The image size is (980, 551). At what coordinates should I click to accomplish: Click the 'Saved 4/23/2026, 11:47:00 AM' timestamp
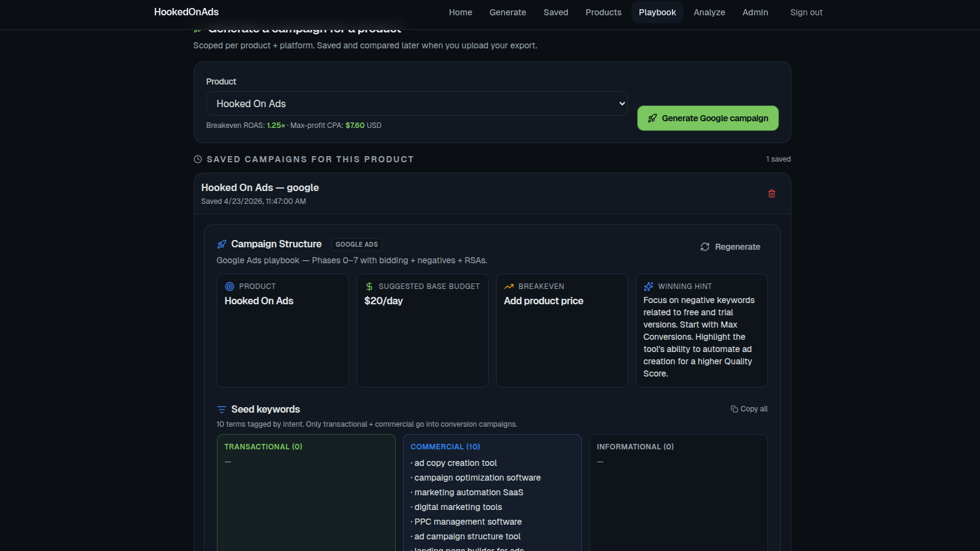point(254,201)
